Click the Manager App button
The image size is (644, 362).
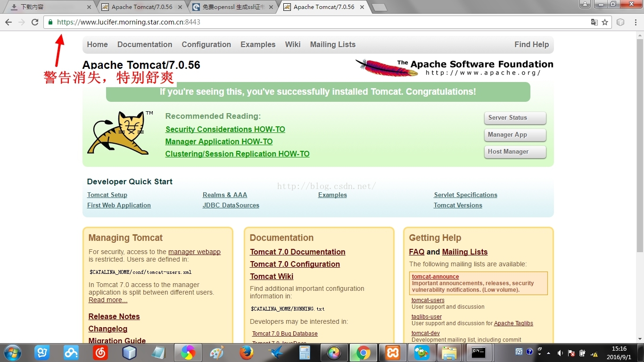point(515,135)
